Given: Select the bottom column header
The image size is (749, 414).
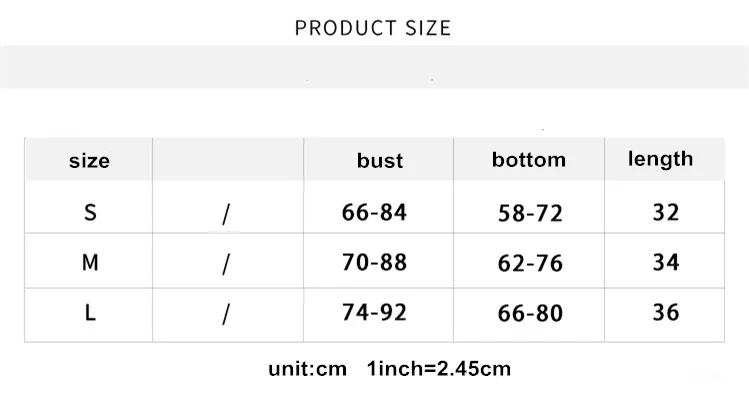Looking at the screenshot, I should click(x=529, y=159).
